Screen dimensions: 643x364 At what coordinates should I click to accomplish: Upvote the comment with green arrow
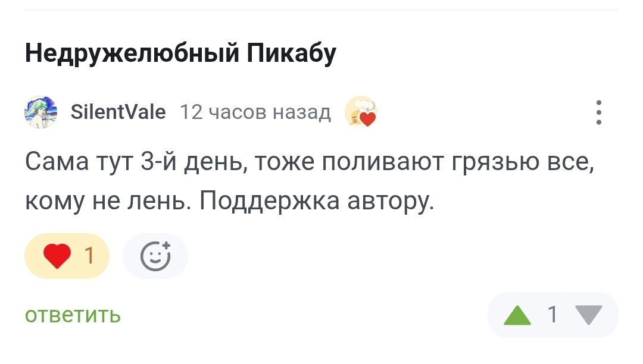pos(517,315)
